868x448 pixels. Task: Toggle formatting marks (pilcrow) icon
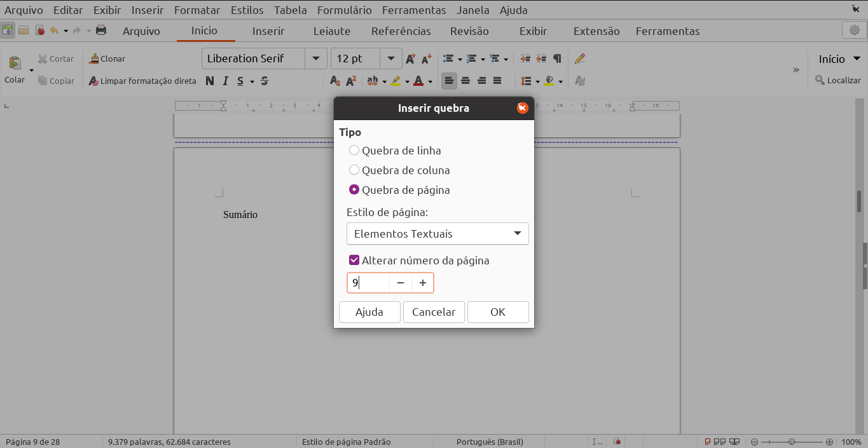coord(557,58)
